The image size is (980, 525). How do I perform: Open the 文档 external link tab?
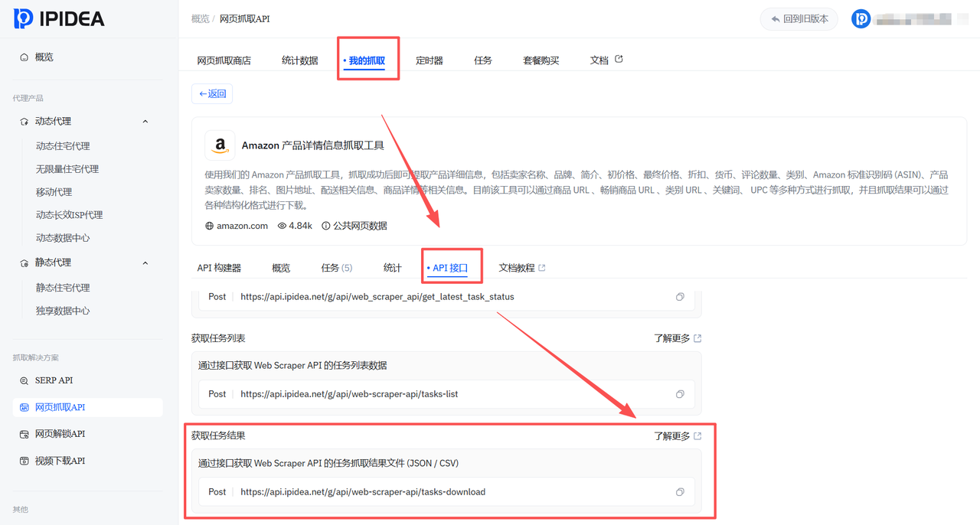point(606,60)
